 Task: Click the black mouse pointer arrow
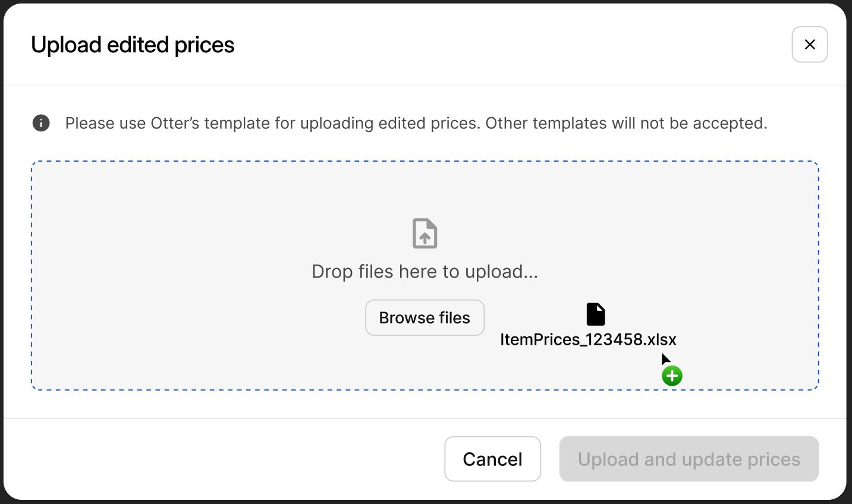tap(665, 359)
